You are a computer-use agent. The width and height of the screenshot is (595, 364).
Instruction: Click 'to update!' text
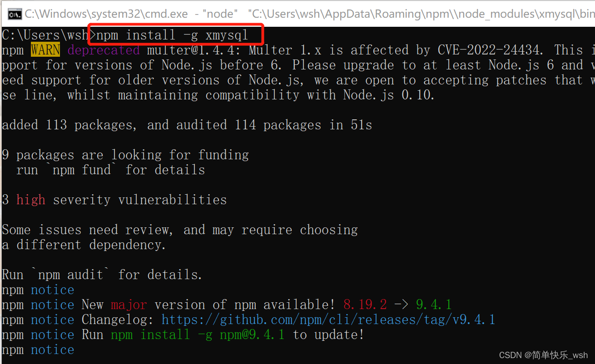[x=328, y=334]
